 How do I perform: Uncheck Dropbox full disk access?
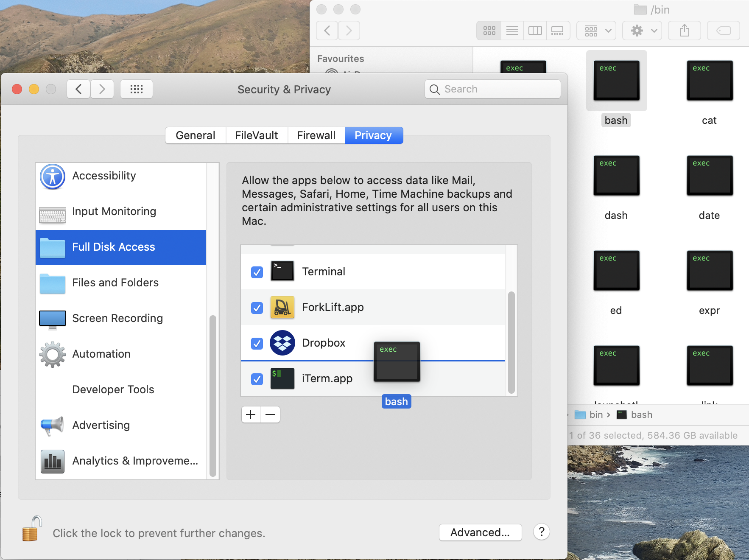[x=257, y=343]
